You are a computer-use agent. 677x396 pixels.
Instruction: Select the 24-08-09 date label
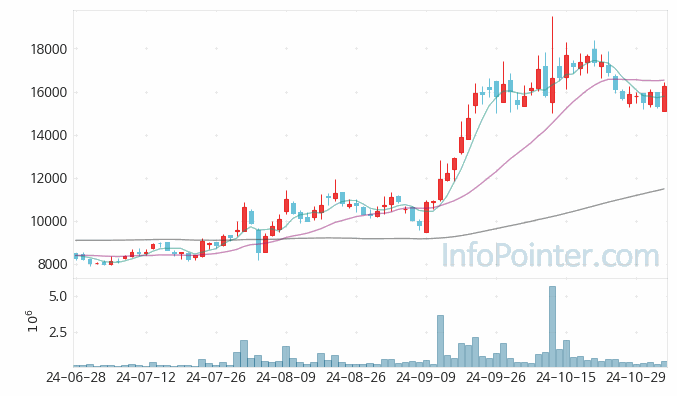click(286, 377)
